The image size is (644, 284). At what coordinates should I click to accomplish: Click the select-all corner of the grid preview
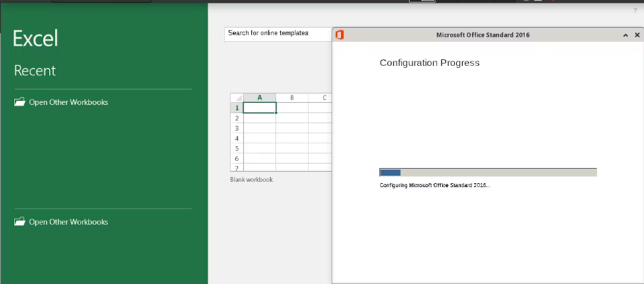click(x=237, y=98)
